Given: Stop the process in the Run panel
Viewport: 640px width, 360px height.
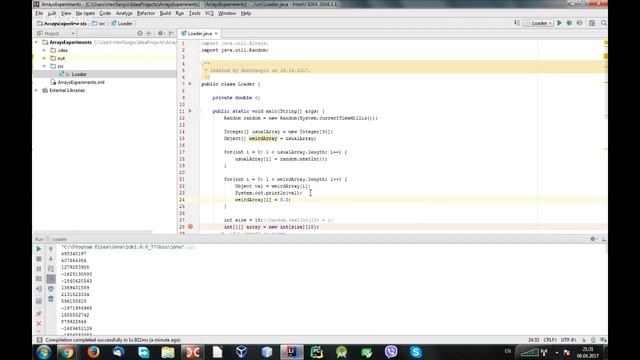Looking at the screenshot, I should coord(39,259).
